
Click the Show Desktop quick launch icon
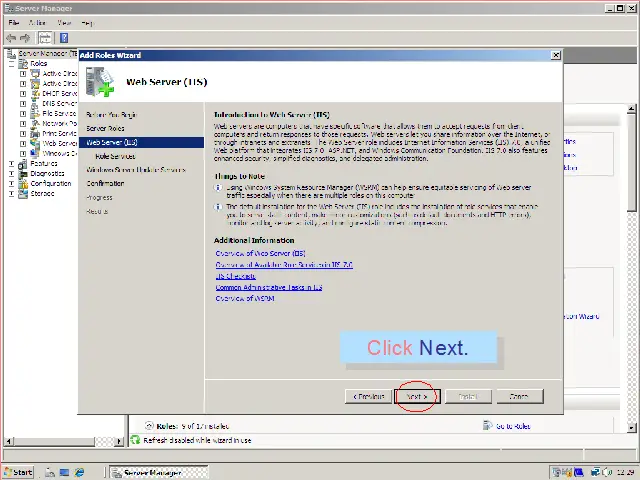click(x=64, y=472)
